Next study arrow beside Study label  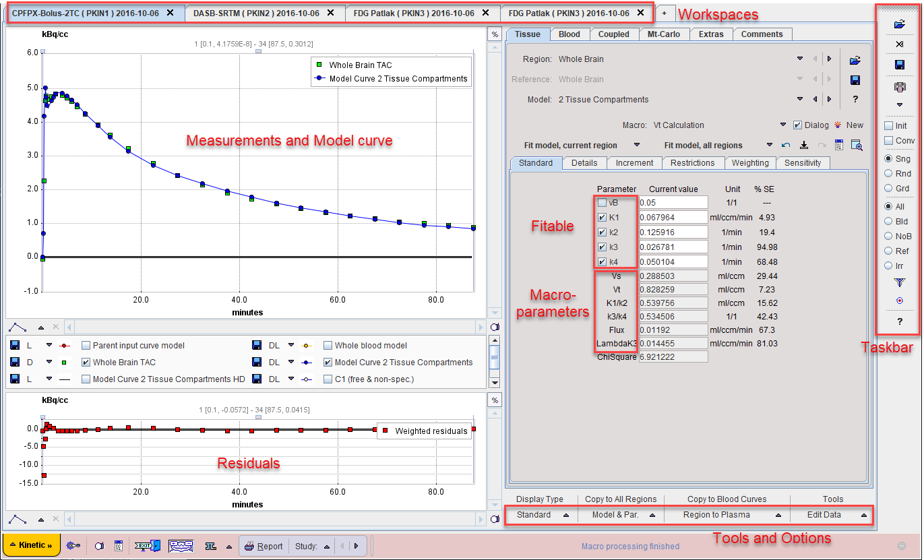356,547
